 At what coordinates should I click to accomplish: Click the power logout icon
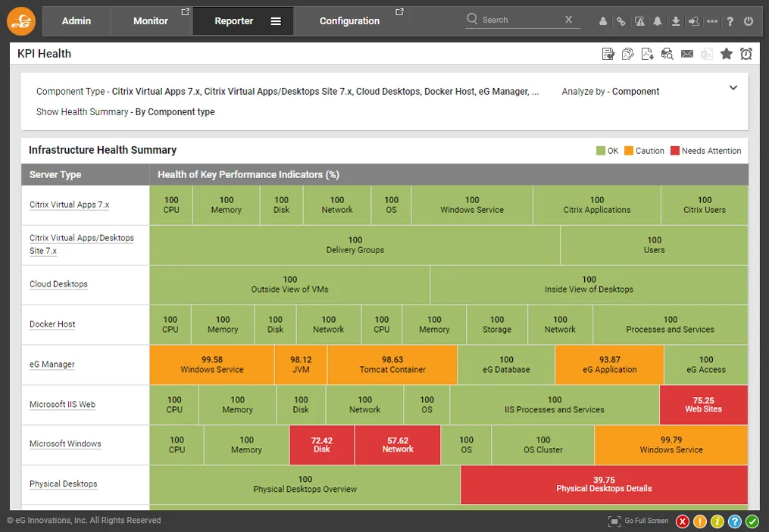click(749, 21)
